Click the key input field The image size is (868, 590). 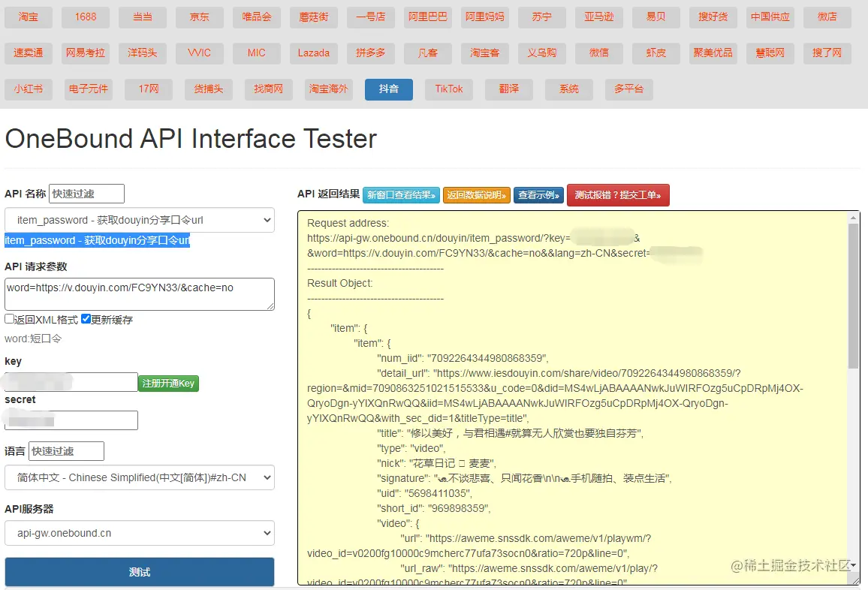(71, 382)
